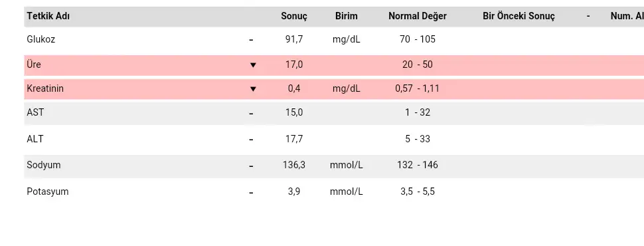Click the AST normal range 1 - 32
Viewport: 644px width, 246px height.
click(x=418, y=113)
